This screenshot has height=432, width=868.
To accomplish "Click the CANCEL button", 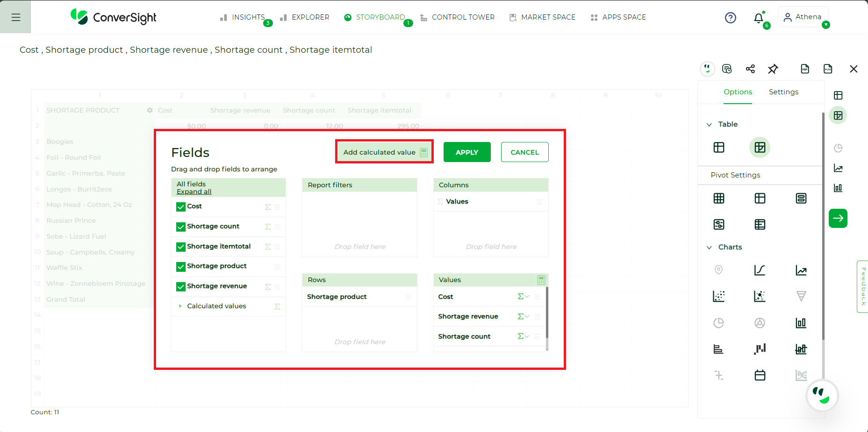I will [524, 152].
